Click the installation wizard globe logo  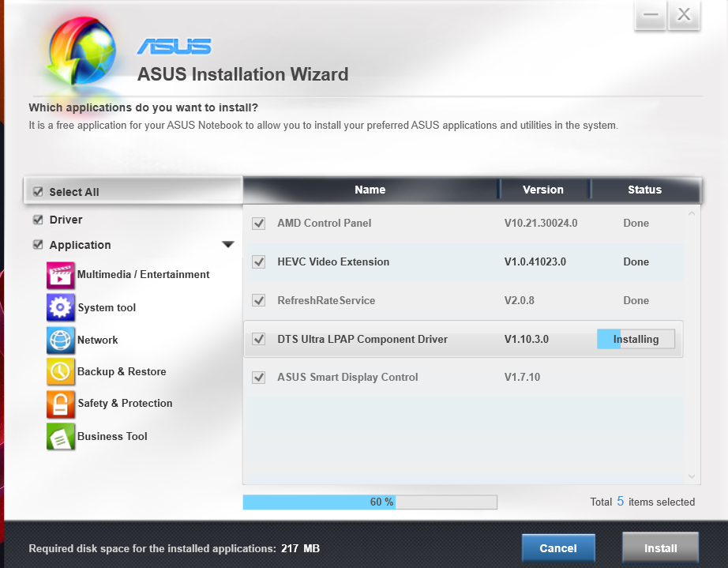click(83, 51)
